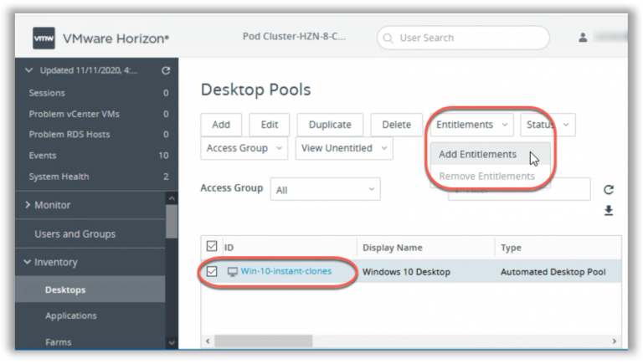
Task: Expand the View Unentitled dropdown
Action: click(344, 148)
